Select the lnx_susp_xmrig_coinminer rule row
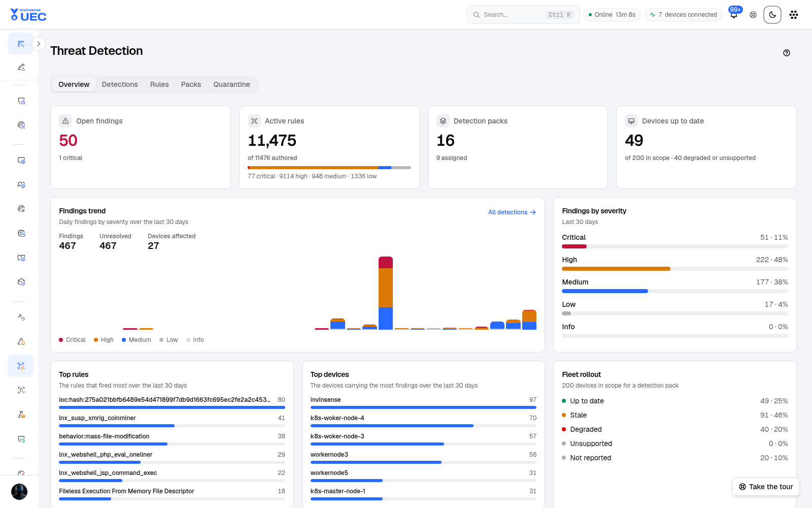This screenshot has height=508, width=812. coord(172,421)
